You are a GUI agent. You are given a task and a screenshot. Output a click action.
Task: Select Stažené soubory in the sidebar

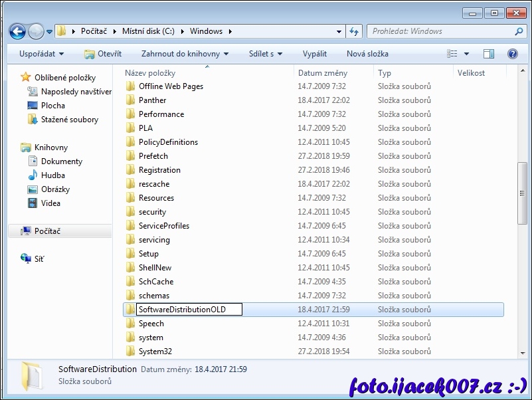(x=69, y=120)
